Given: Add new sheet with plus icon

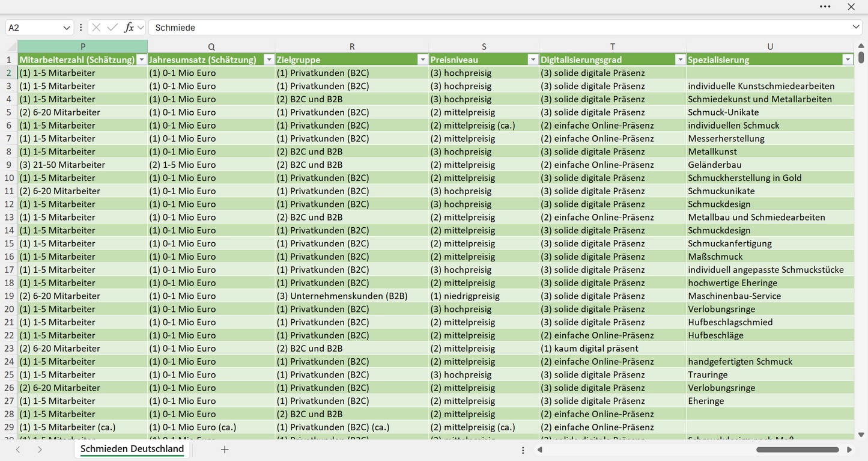Looking at the screenshot, I should [x=225, y=449].
